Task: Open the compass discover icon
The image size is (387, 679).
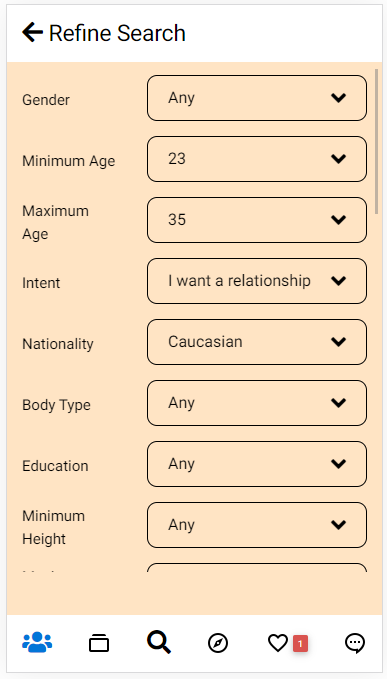Action: point(218,643)
